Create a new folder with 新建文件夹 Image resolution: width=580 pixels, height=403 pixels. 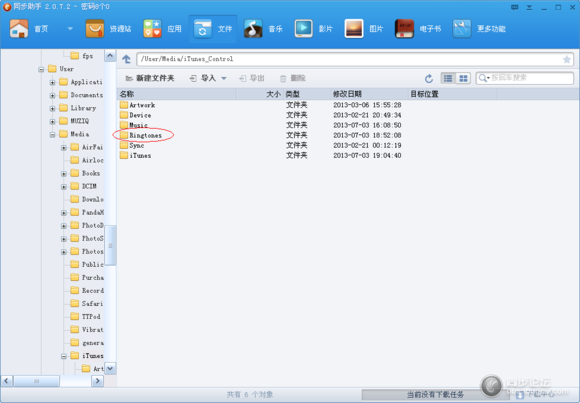[149, 78]
